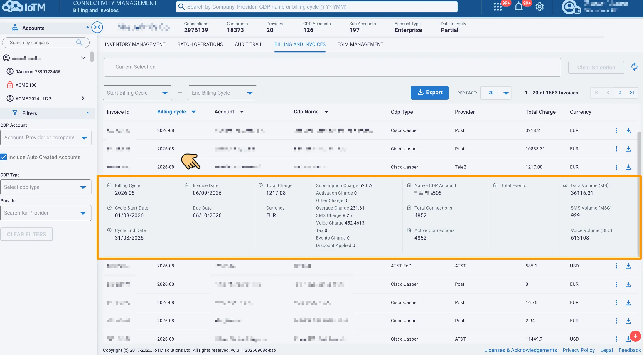Open the Privacy Policy link
Screen dimensions: 644x355
point(579,350)
